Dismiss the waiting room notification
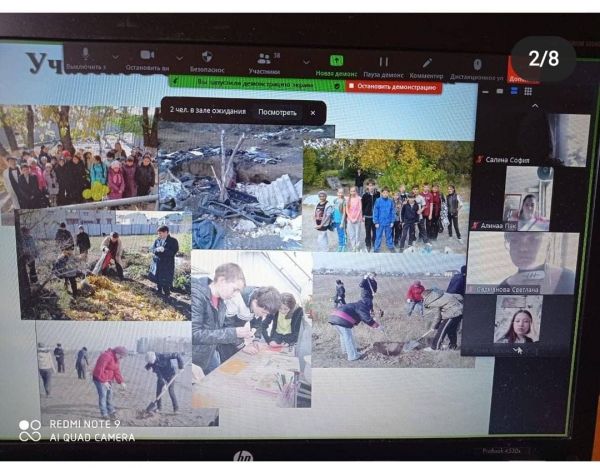This screenshot has width=600, height=468. [x=312, y=113]
